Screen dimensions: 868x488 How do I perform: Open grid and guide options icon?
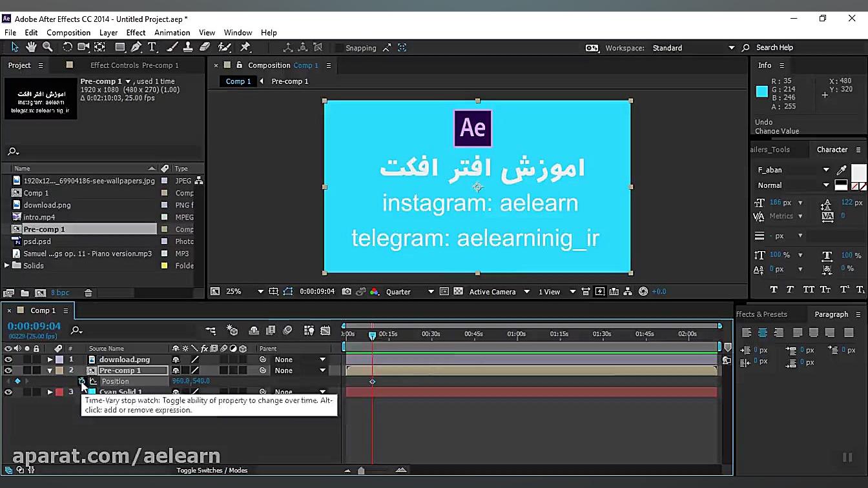(x=274, y=292)
